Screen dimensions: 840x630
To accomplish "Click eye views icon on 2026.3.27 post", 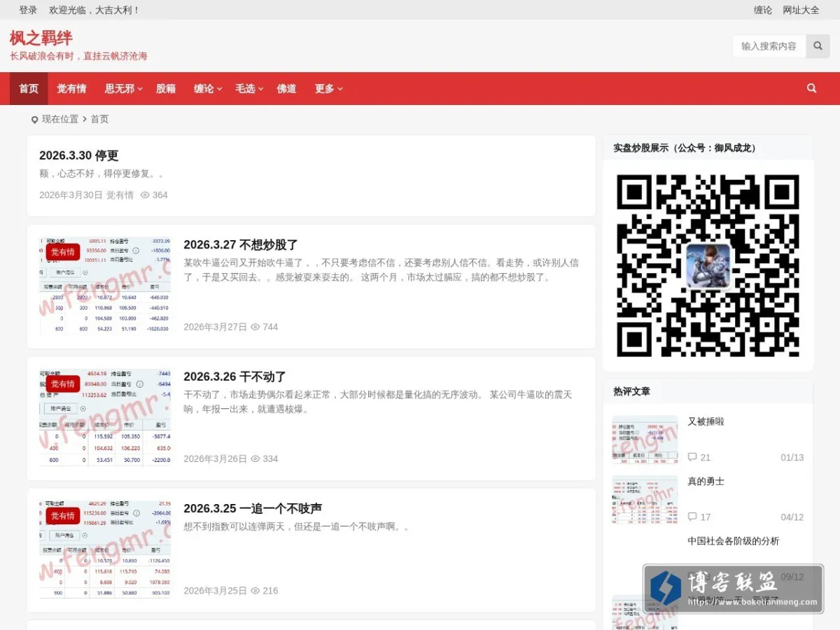I will [x=255, y=327].
